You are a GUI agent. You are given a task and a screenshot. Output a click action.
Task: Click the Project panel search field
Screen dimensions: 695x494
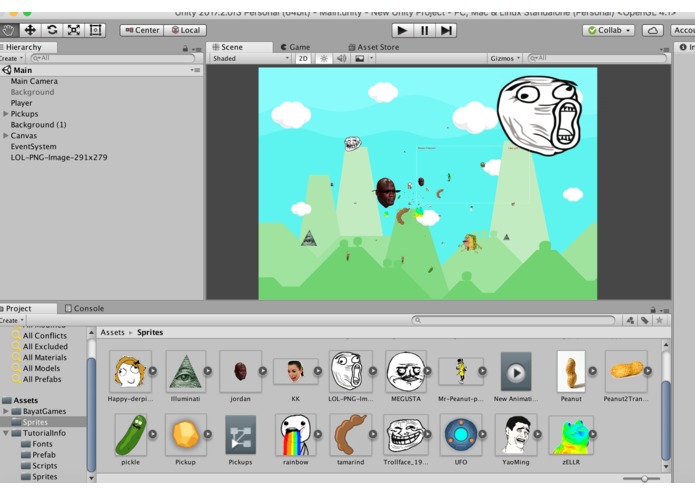coord(513,320)
